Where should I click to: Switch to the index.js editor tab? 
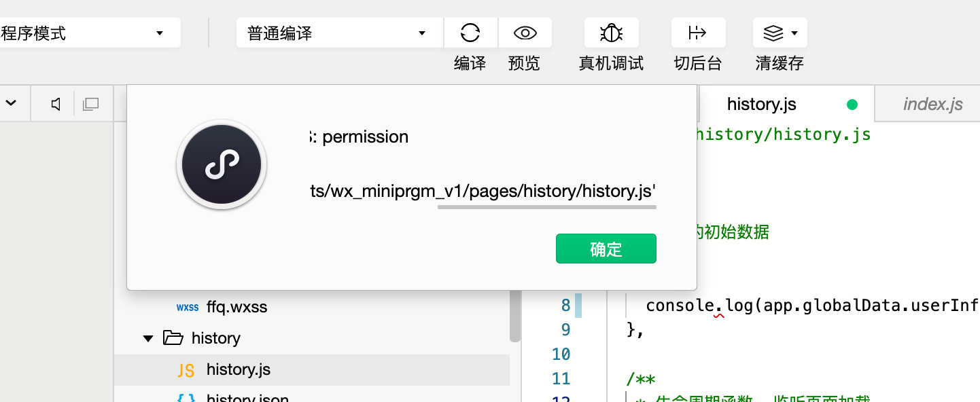932,104
